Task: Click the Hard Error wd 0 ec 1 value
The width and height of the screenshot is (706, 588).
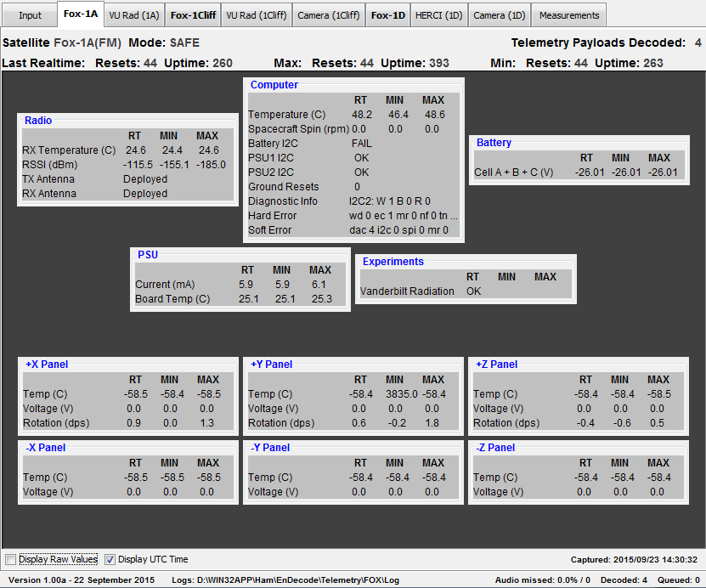Action: tap(403, 215)
